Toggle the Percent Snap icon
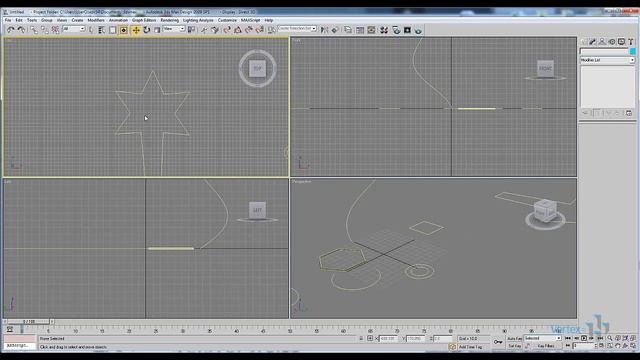640x360 pixels. pos(249,30)
